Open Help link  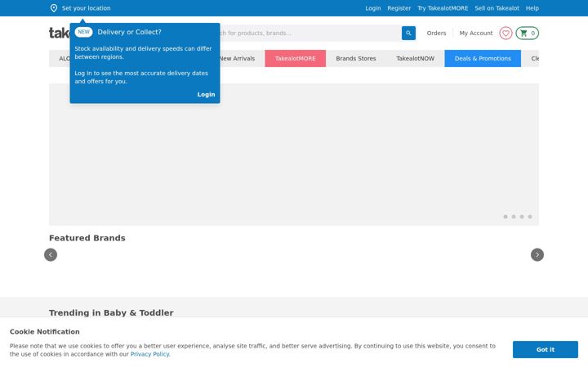point(532,8)
